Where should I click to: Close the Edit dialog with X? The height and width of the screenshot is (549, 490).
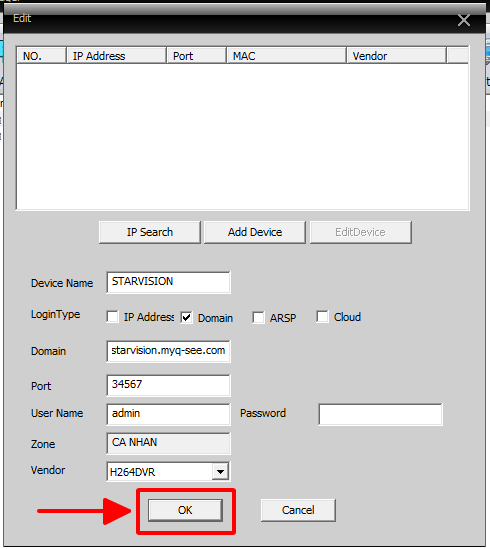[464, 20]
